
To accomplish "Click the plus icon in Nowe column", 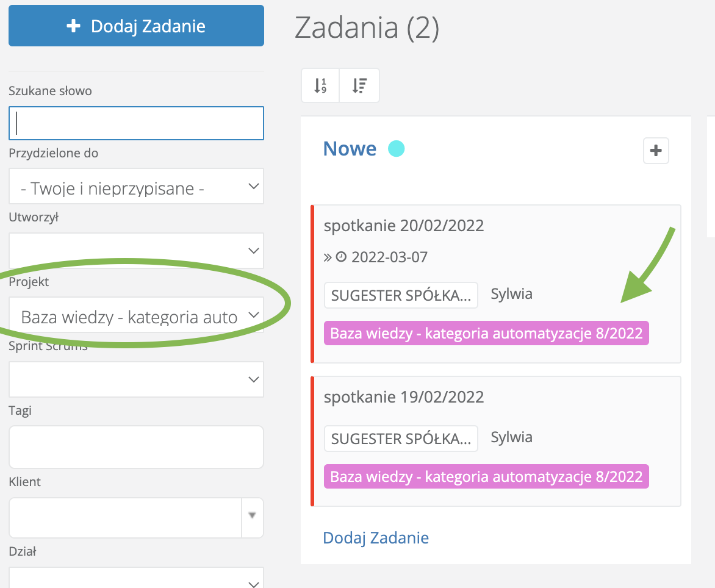I will (x=656, y=151).
